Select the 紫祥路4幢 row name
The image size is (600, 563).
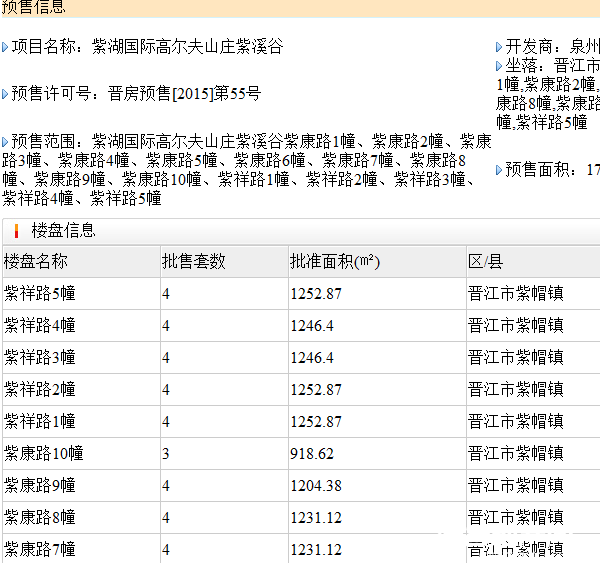(x=39, y=326)
